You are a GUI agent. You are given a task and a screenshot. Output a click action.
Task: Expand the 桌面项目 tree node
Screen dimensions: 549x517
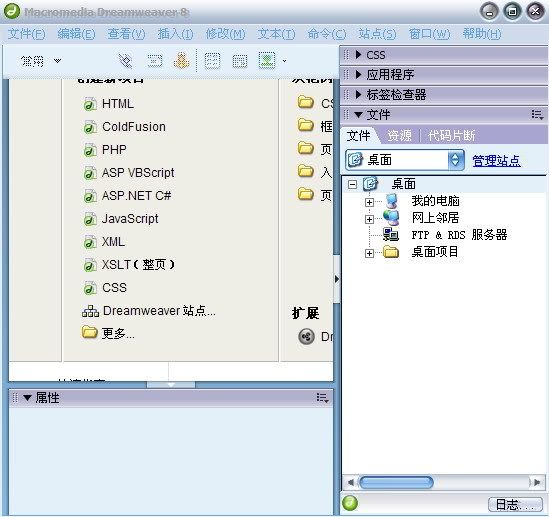point(369,253)
